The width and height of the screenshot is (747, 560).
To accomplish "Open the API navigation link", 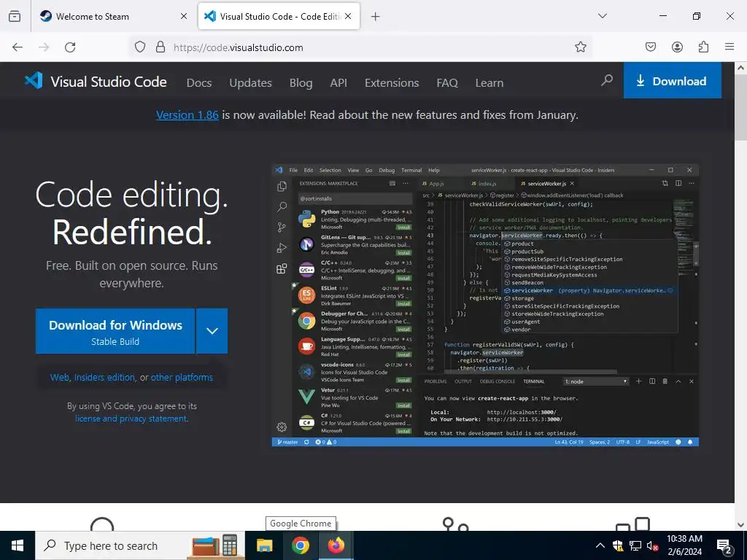I will point(338,83).
